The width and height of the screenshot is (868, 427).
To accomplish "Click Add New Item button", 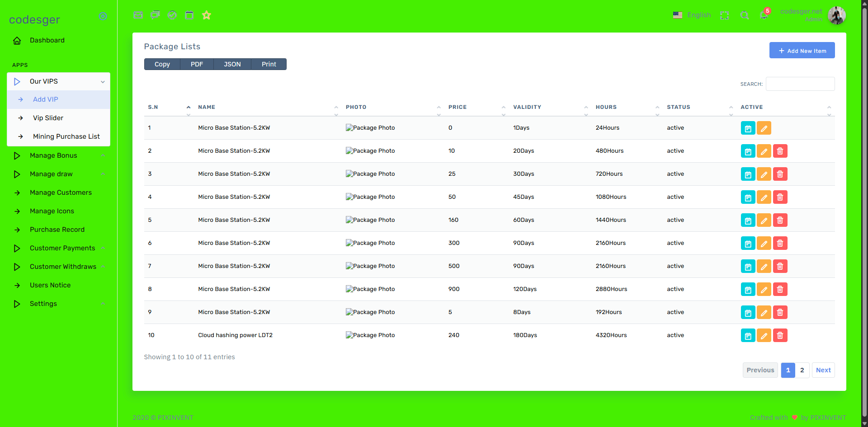I will click(x=802, y=51).
